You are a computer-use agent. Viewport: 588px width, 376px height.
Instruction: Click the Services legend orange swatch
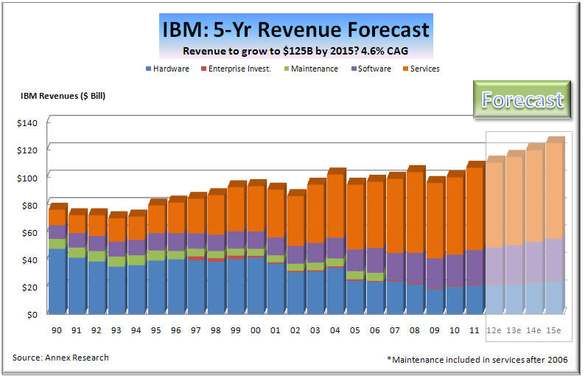(404, 69)
